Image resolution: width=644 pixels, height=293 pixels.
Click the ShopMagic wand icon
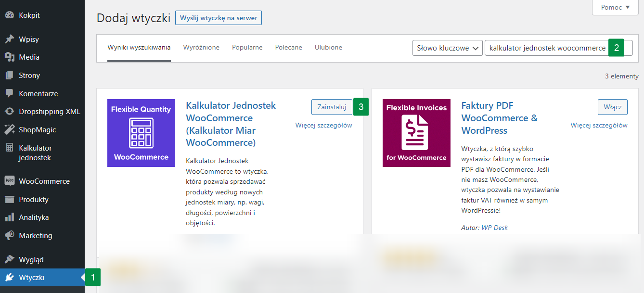click(10, 129)
